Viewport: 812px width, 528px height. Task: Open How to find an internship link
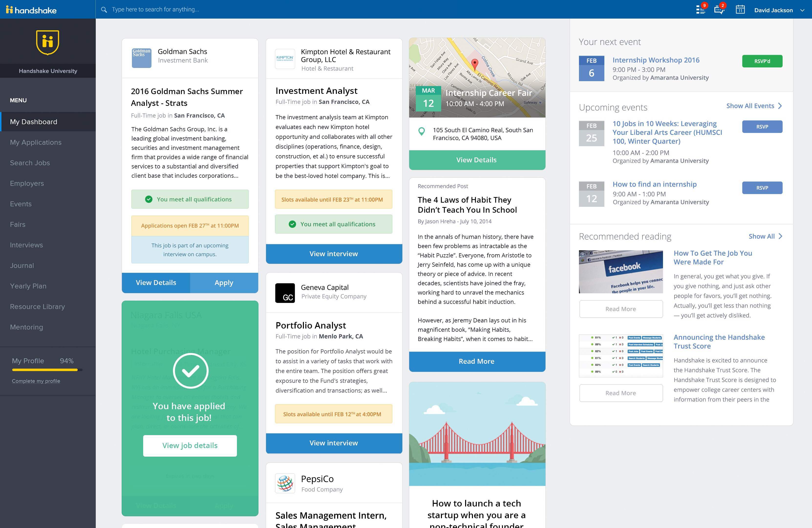[x=654, y=184]
